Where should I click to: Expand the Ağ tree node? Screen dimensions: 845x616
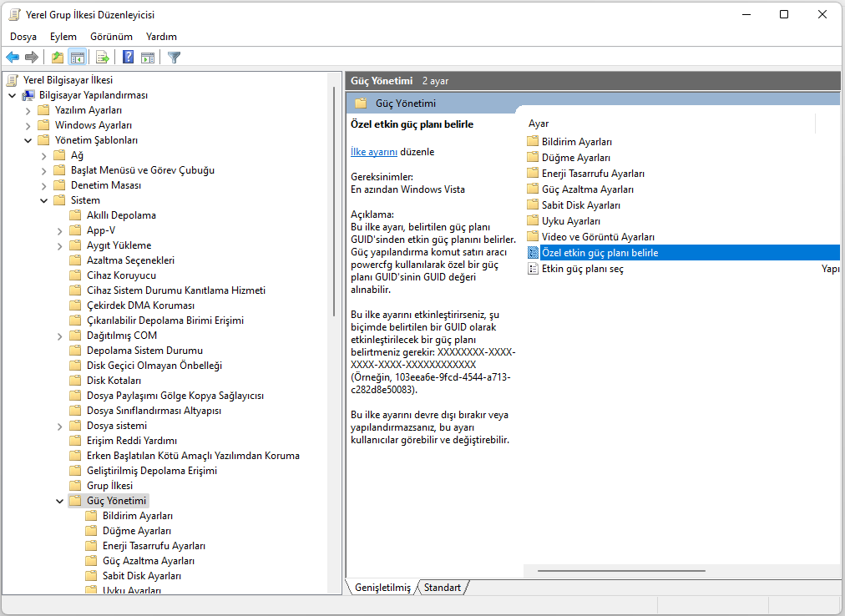coord(44,156)
